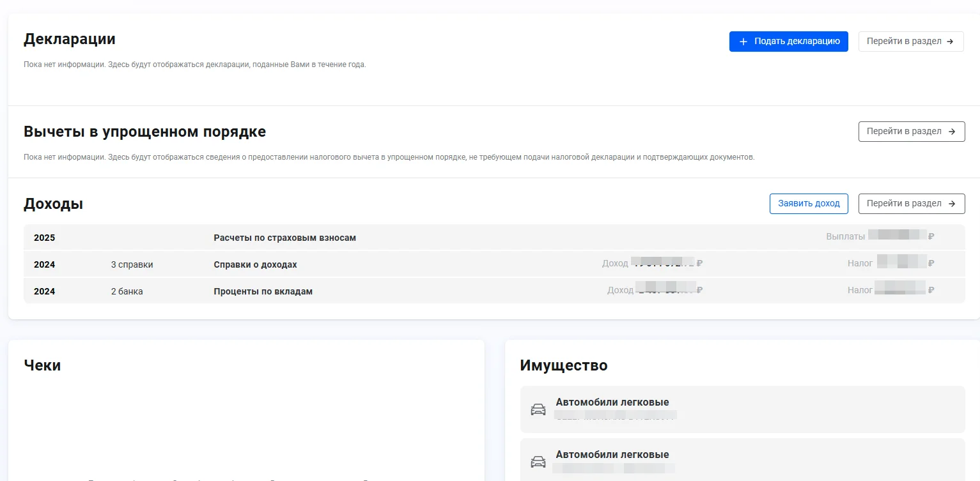The width and height of the screenshot is (980, 481).
Task: Open the 2025 Расчеты по страховым взносам row
Action: tap(284, 238)
